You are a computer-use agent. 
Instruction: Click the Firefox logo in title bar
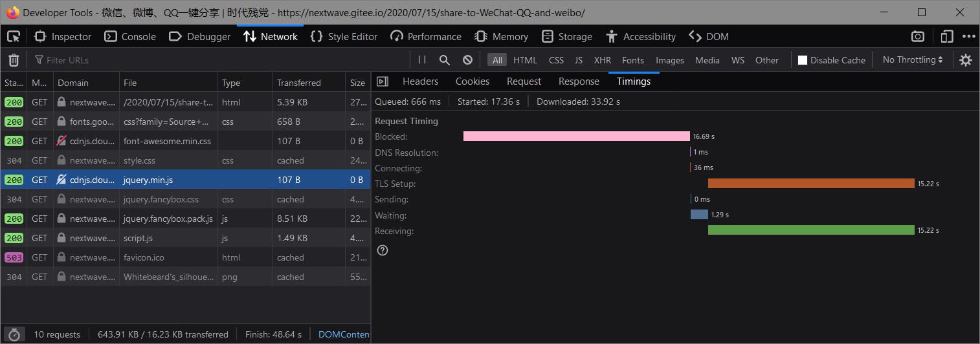(x=12, y=12)
